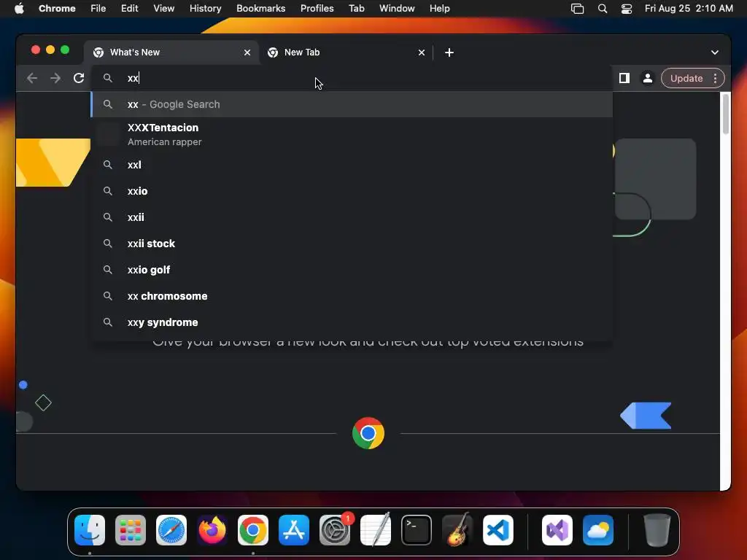Open Spotlight search in menu bar
Viewport: 747px width, 560px height.
(x=602, y=9)
